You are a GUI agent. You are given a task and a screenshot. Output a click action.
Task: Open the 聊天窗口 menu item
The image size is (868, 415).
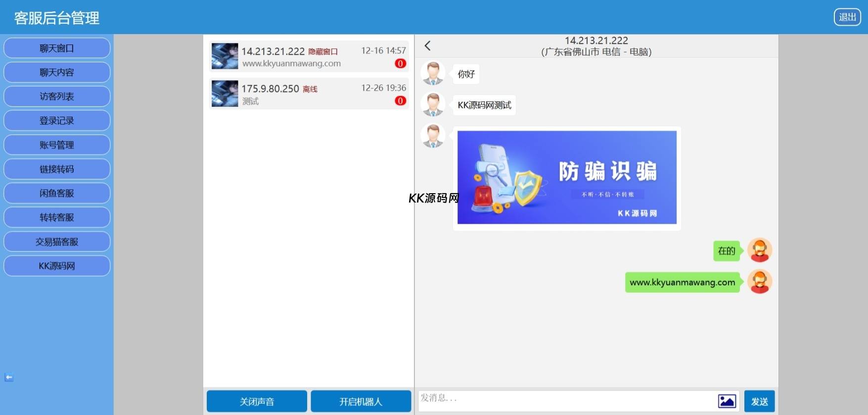57,48
